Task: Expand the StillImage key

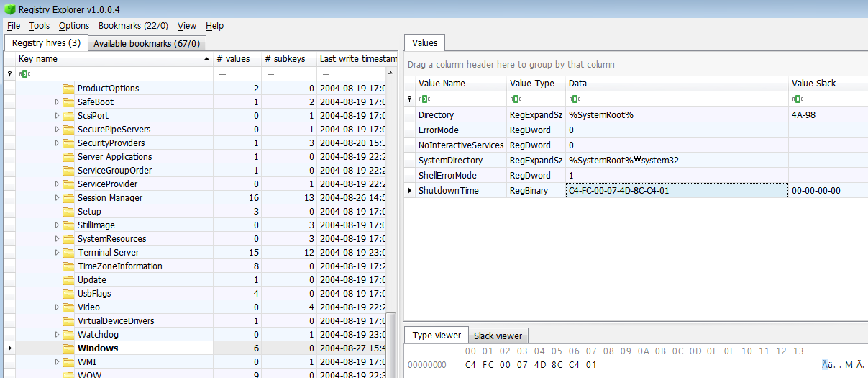Action: 58,225
